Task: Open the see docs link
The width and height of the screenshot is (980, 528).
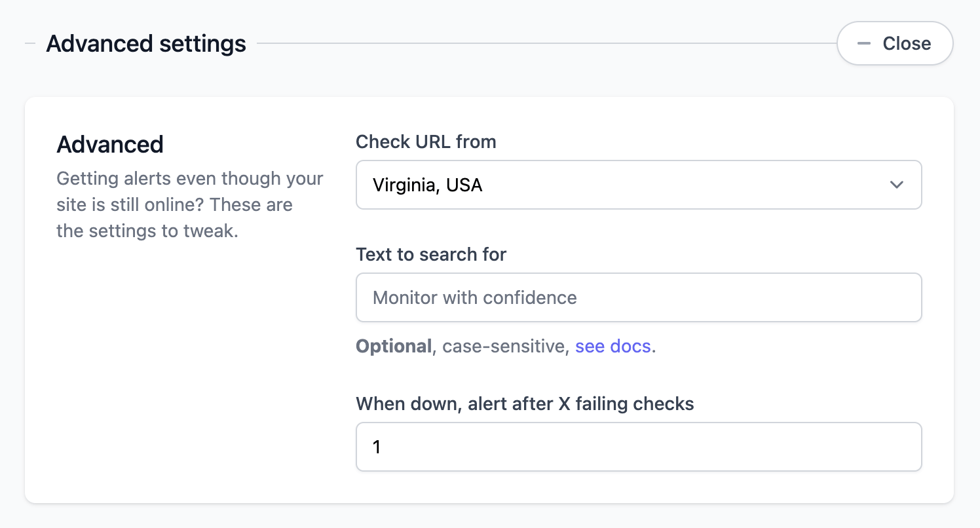Action: coord(612,346)
